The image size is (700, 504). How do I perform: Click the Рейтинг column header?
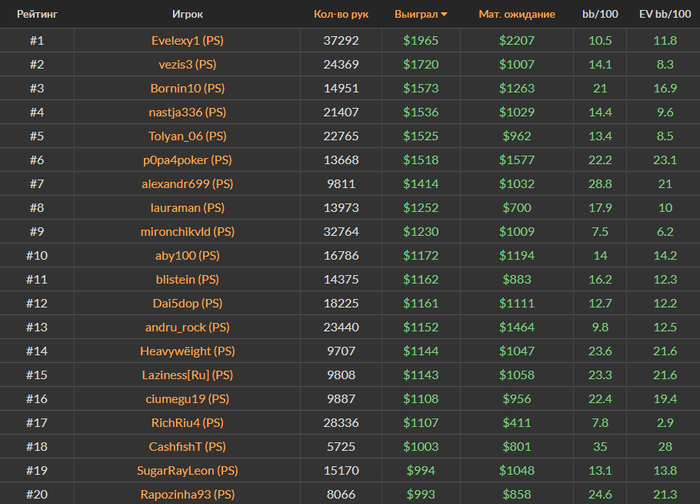tap(36, 15)
